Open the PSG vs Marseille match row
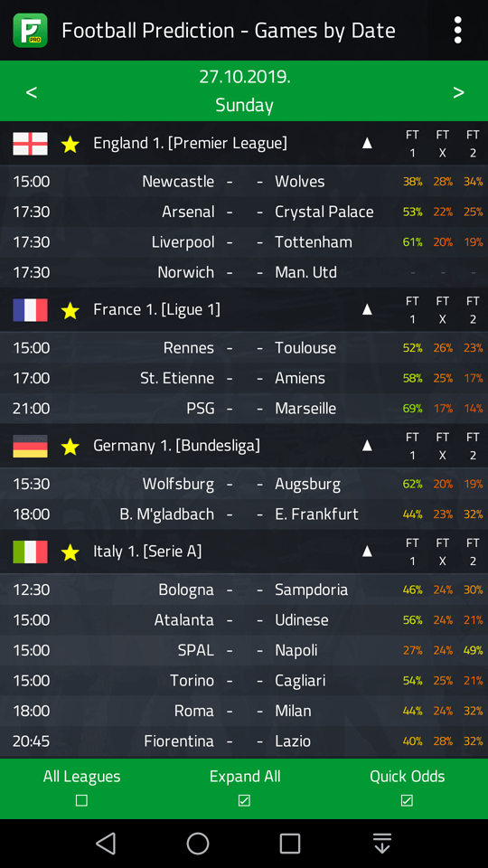This screenshot has width=488, height=868. click(x=244, y=409)
